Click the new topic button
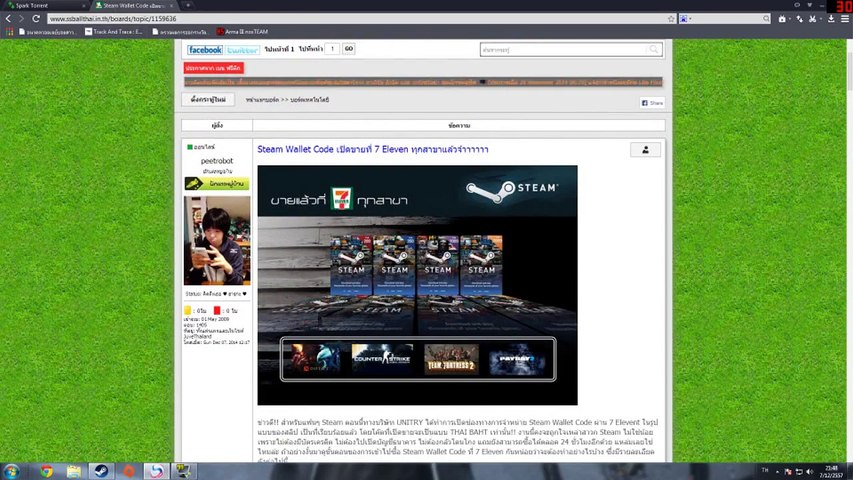853x480 pixels. coord(208,100)
